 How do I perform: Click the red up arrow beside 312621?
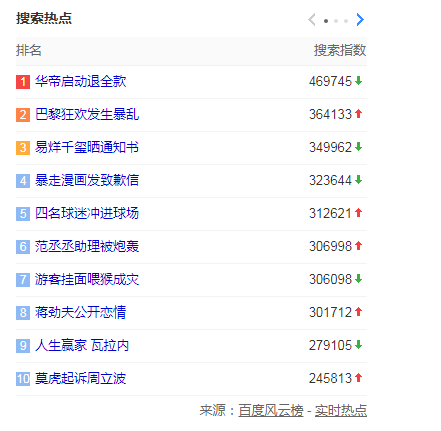[x=358, y=212]
